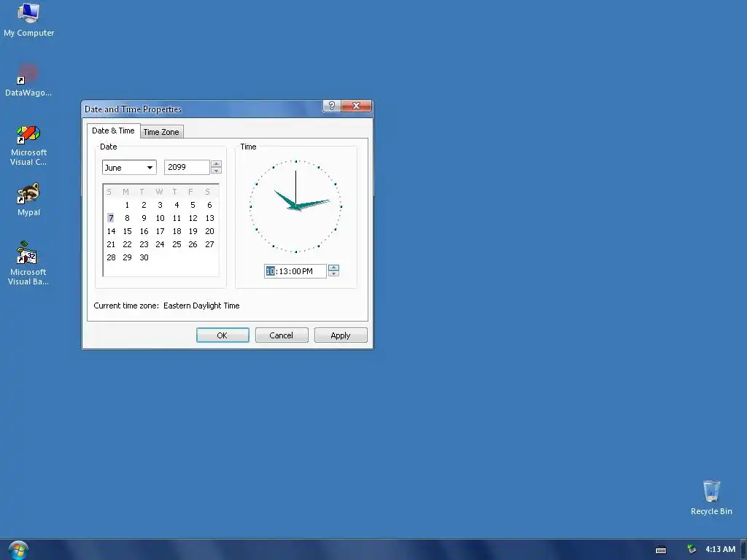Select day 29 in the calendar
747x560 pixels.
127,257
